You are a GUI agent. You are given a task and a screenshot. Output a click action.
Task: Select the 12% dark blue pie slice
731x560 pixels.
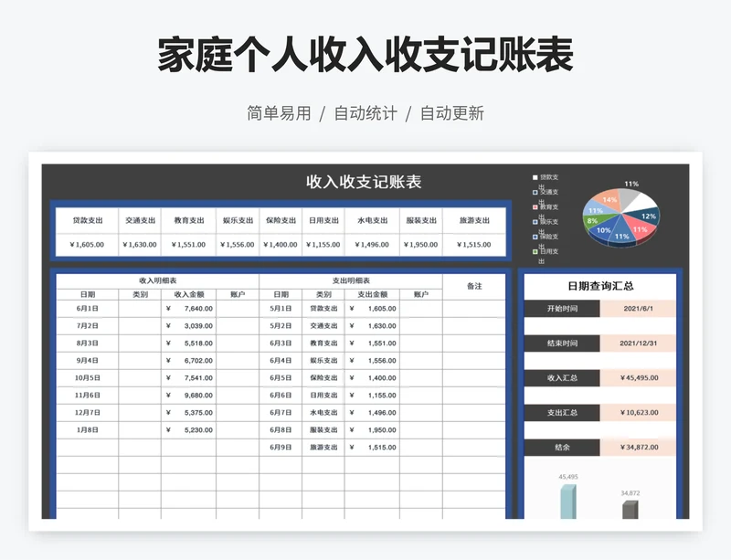coord(647,217)
